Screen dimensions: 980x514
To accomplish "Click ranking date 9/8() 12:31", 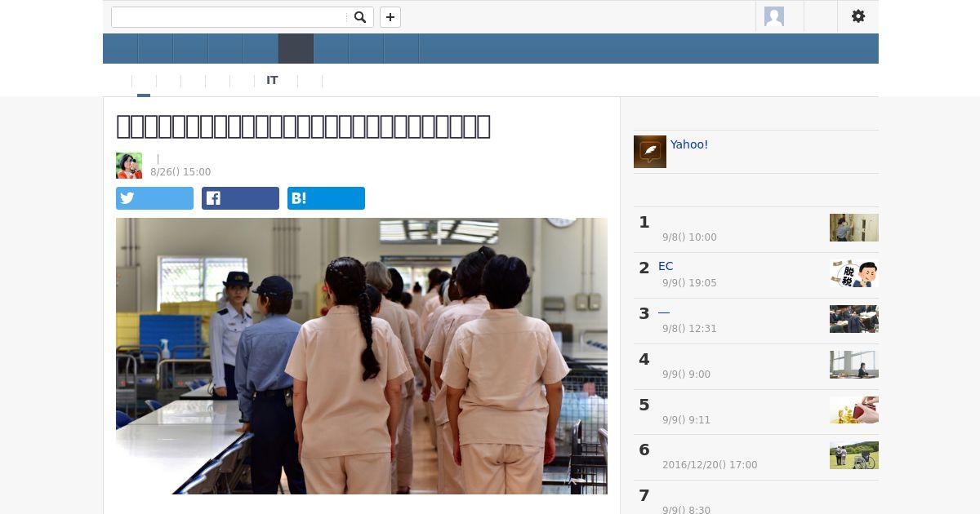I will coord(689,329).
